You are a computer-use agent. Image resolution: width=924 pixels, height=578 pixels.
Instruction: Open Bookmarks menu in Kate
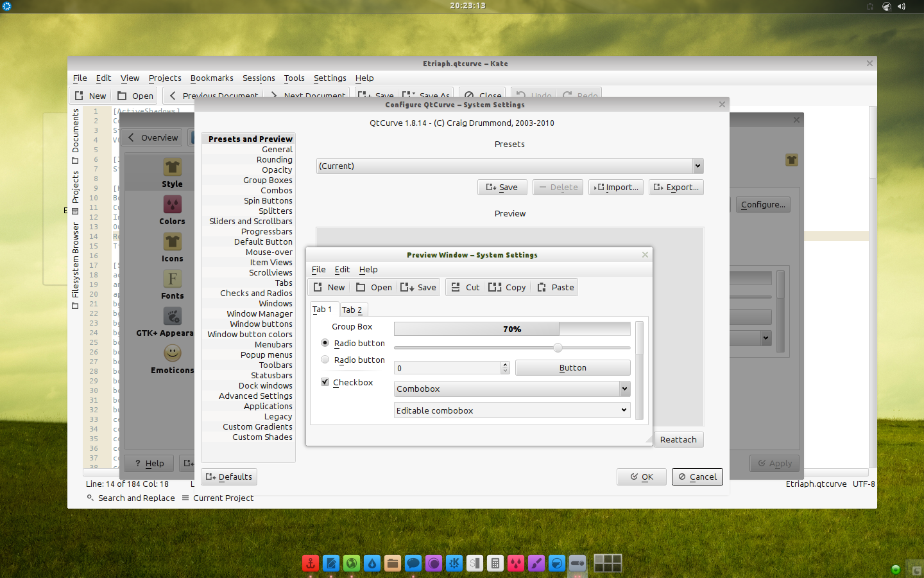(x=212, y=78)
